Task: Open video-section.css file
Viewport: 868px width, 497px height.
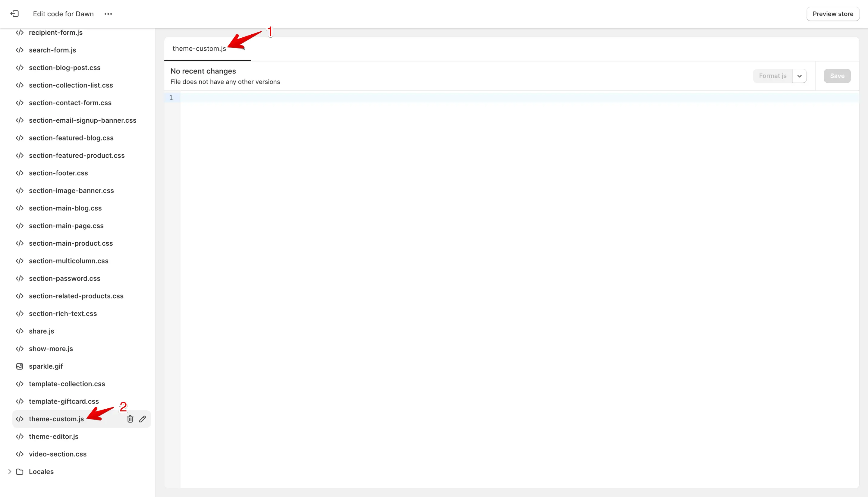Action: click(58, 454)
